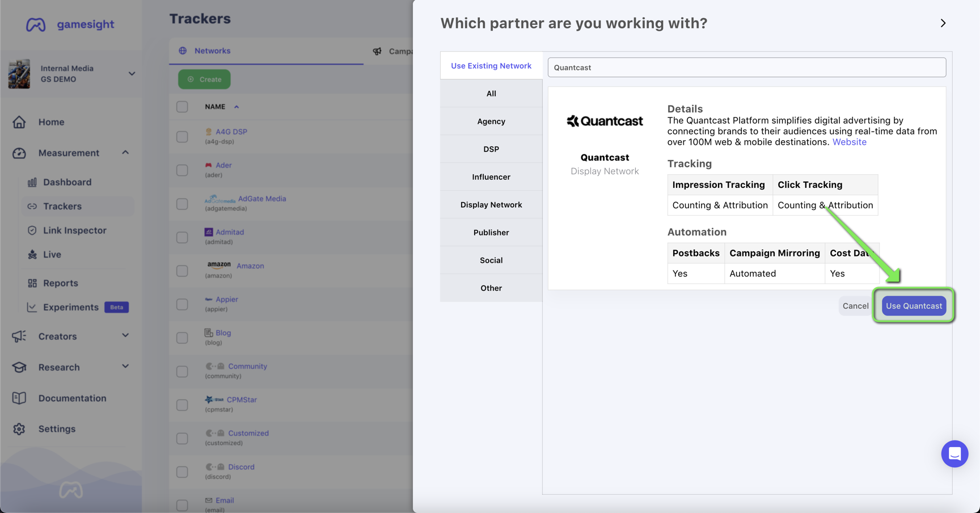
Task: Select the Influencer category filter
Action: (x=491, y=177)
